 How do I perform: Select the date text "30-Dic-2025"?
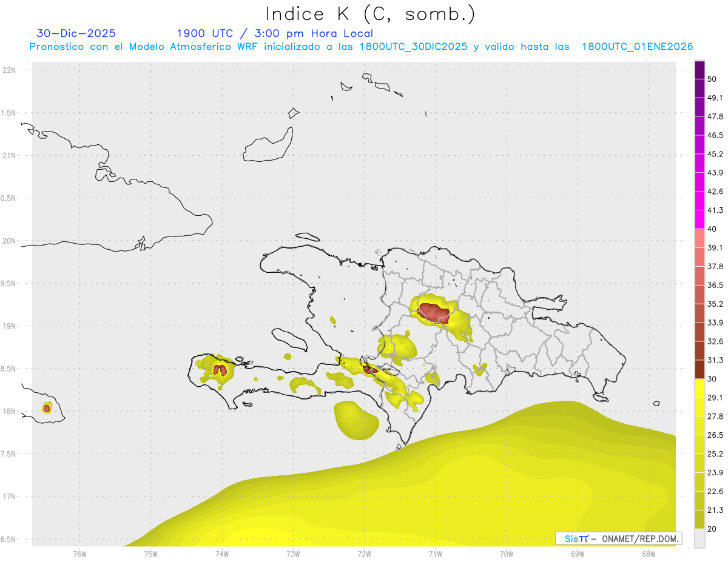coord(76,33)
